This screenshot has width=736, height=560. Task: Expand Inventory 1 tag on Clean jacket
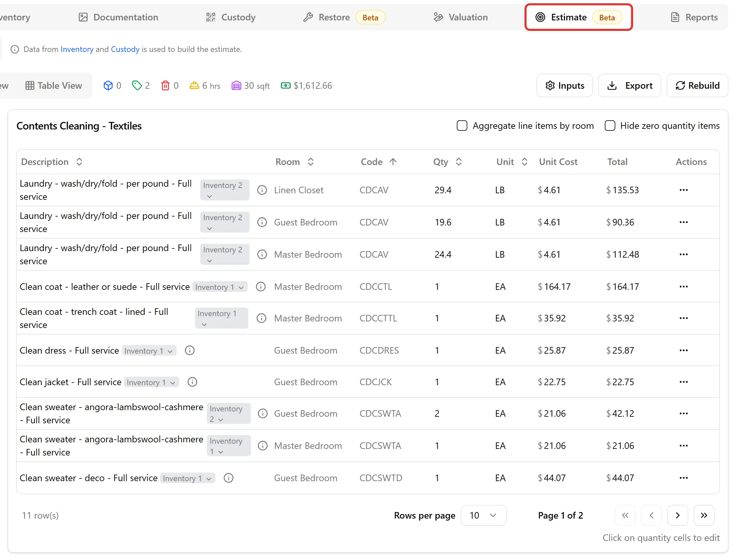(152, 383)
